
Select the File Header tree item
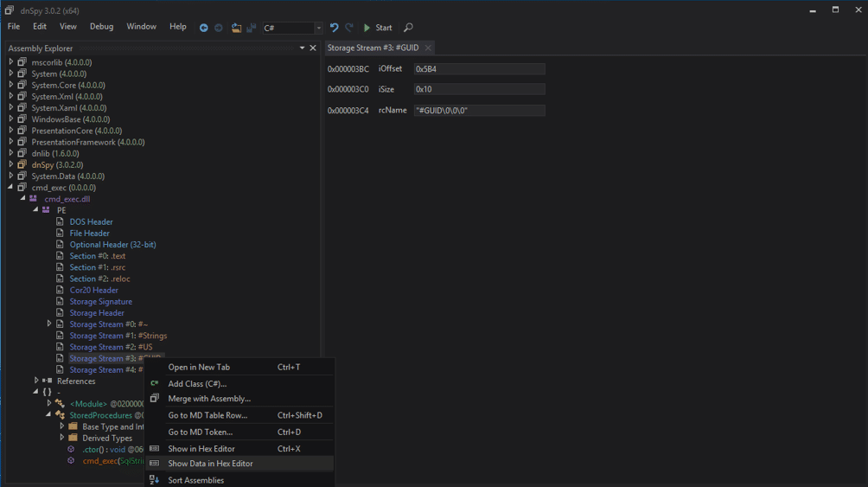coord(90,234)
